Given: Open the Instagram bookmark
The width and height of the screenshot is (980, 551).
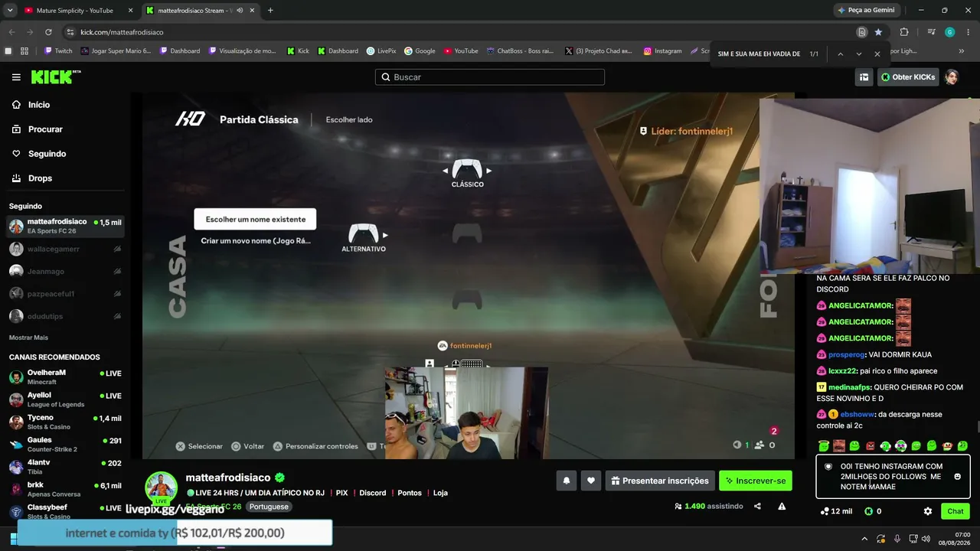Looking at the screenshot, I should point(662,51).
